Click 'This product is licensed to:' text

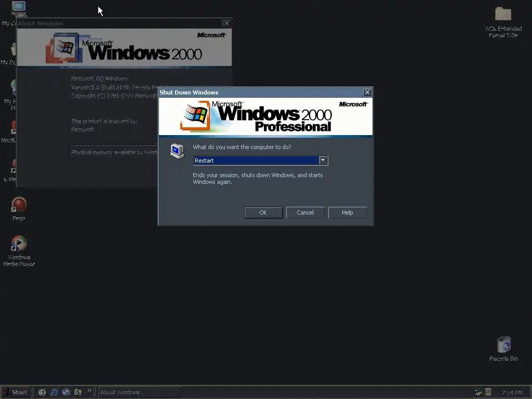click(x=104, y=121)
